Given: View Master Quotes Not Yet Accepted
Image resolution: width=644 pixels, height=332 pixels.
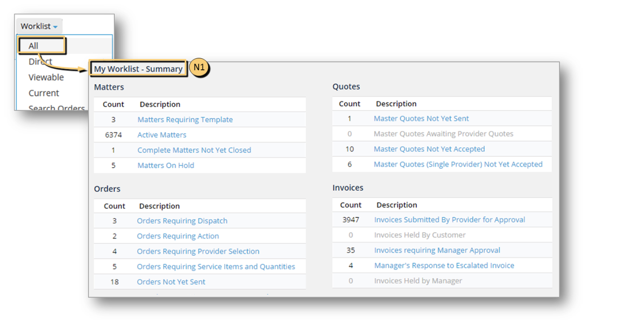Looking at the screenshot, I should tap(429, 149).
